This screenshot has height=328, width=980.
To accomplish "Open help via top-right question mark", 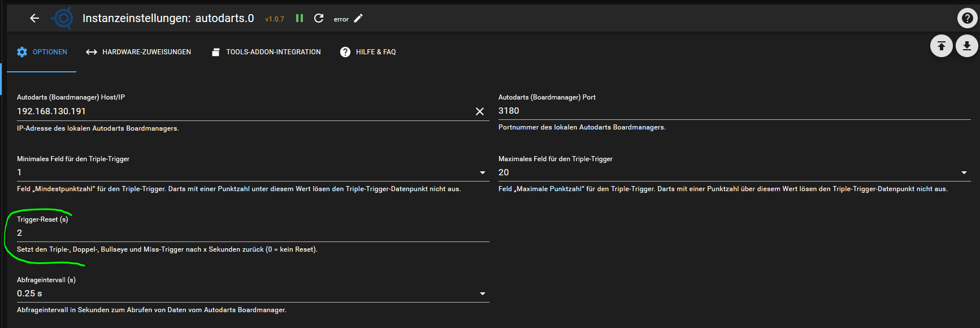I will tap(967, 18).
